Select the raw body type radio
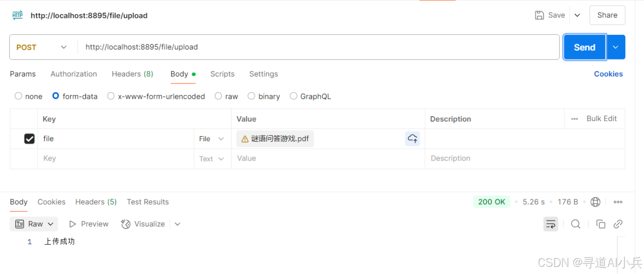 point(218,96)
